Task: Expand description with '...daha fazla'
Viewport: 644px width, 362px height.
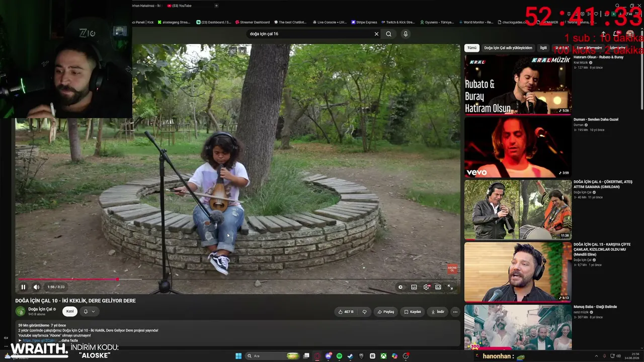Action: (68, 340)
